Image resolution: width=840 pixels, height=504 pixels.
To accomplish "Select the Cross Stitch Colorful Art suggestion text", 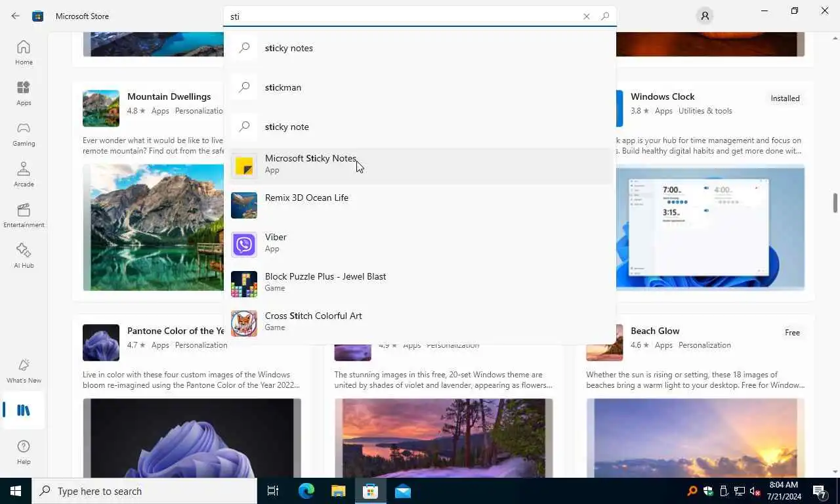I will coord(313,316).
